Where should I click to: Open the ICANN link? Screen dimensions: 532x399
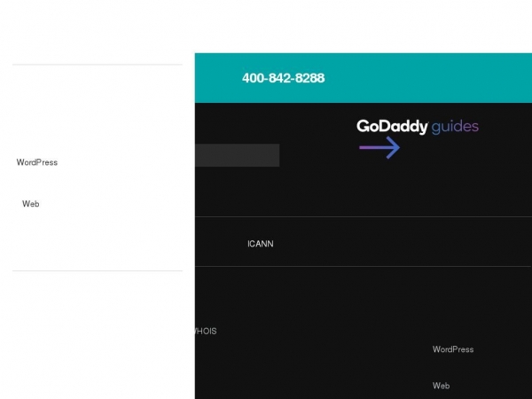coord(260,244)
